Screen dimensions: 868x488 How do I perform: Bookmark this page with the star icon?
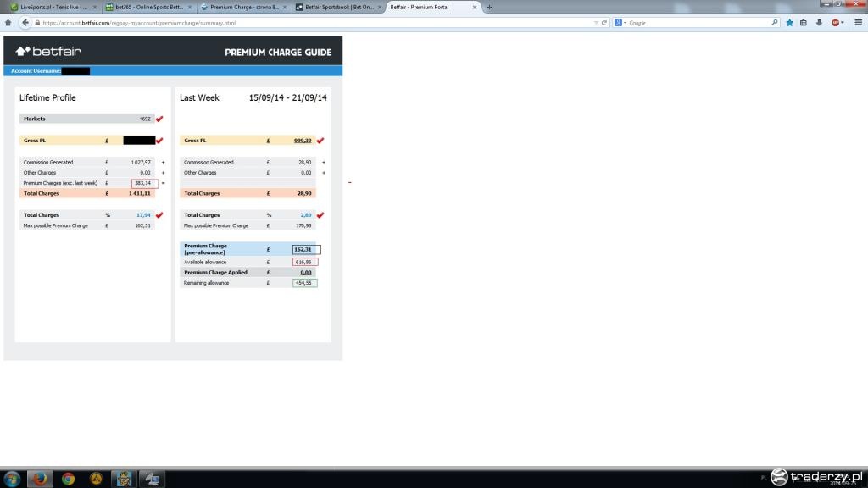click(789, 23)
